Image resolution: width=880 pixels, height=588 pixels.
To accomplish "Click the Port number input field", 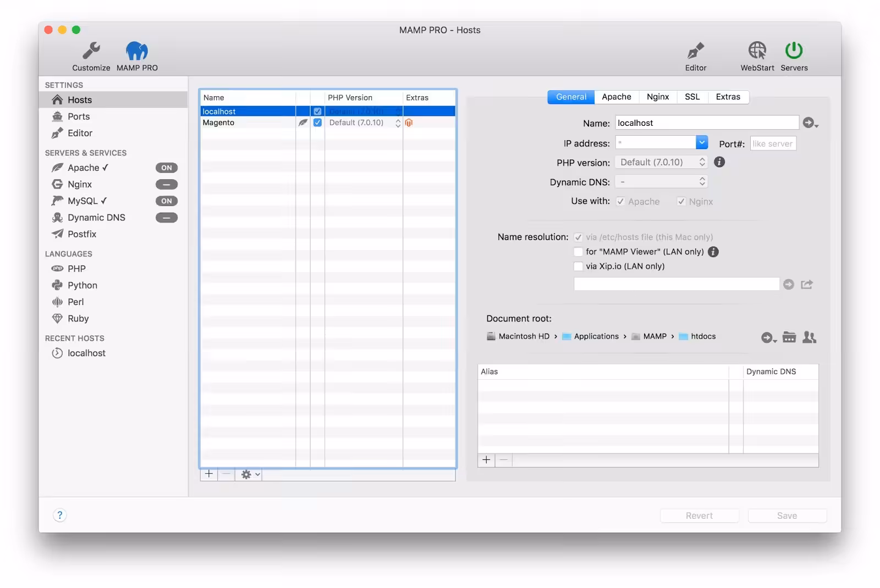I will point(773,143).
